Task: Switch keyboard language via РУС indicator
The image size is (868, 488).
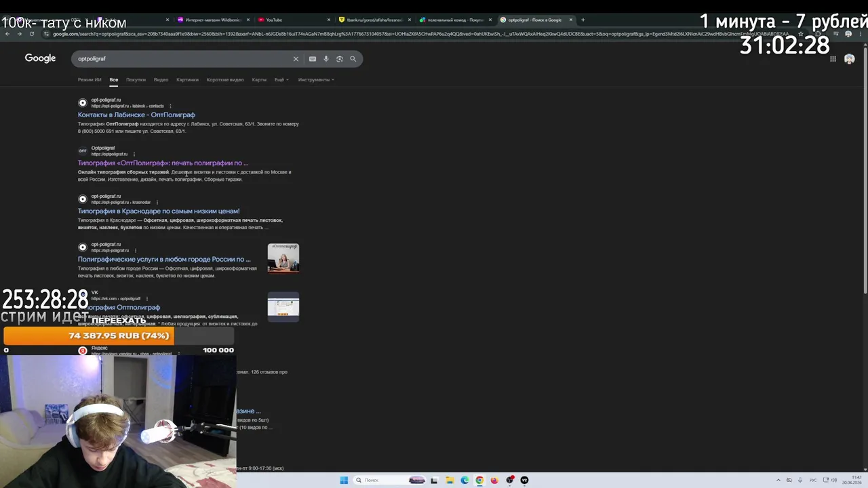Action: pyautogui.click(x=812, y=480)
